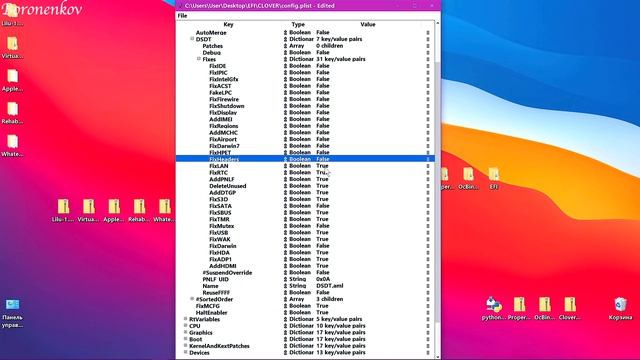
Task: Select the FixUSB key row
Action: click(218, 232)
